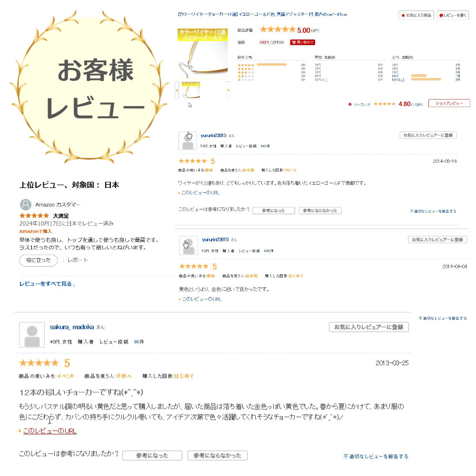Click the レポート link
The image size is (476, 476).
point(78,260)
